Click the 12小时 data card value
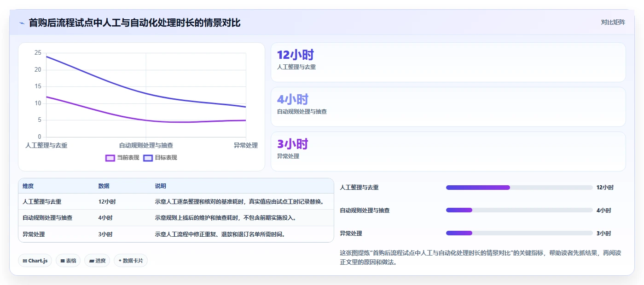 pos(295,55)
